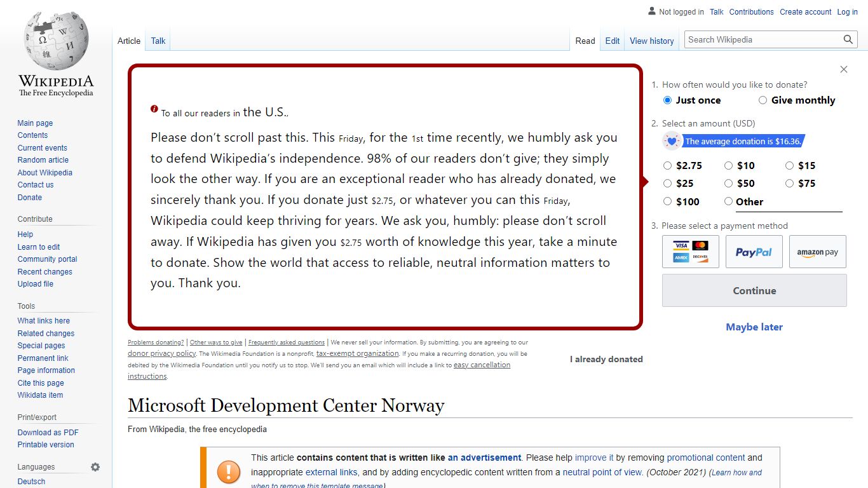
Task: Click the search magnifier icon
Action: point(848,39)
